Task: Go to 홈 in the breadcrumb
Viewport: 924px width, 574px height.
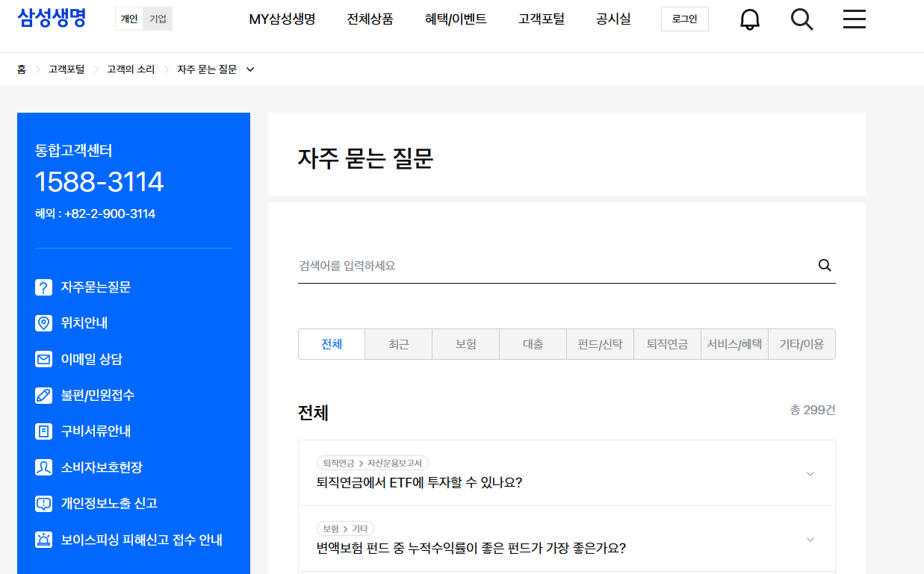Action: point(22,69)
